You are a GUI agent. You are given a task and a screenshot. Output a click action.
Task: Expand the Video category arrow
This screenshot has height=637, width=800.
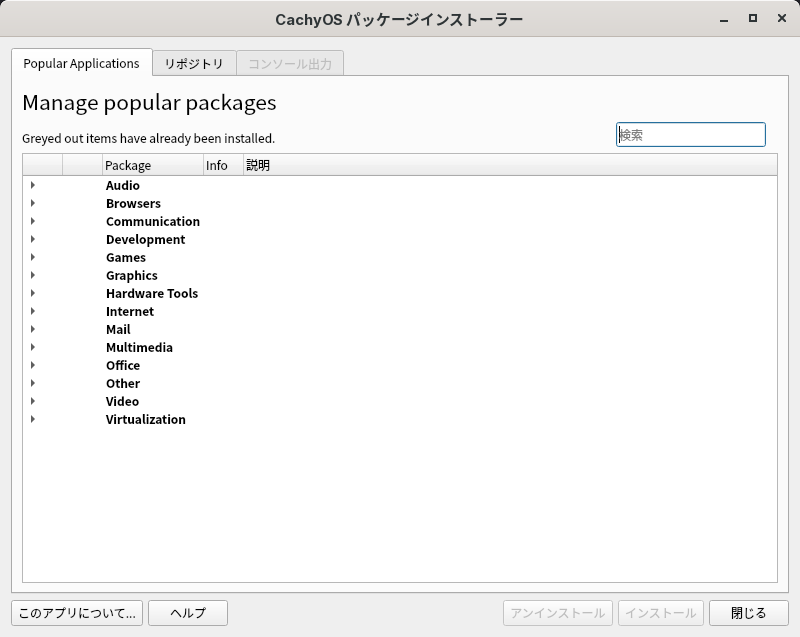[33, 401]
